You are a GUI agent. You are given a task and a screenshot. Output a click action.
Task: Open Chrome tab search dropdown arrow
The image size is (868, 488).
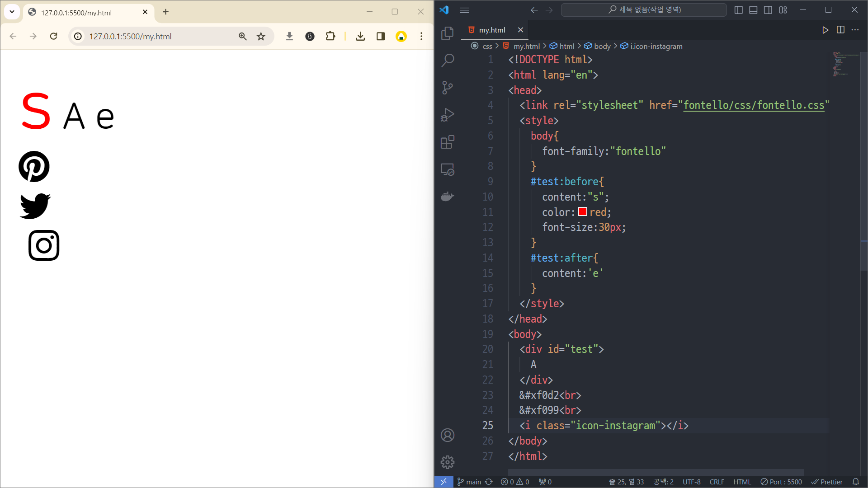click(12, 12)
